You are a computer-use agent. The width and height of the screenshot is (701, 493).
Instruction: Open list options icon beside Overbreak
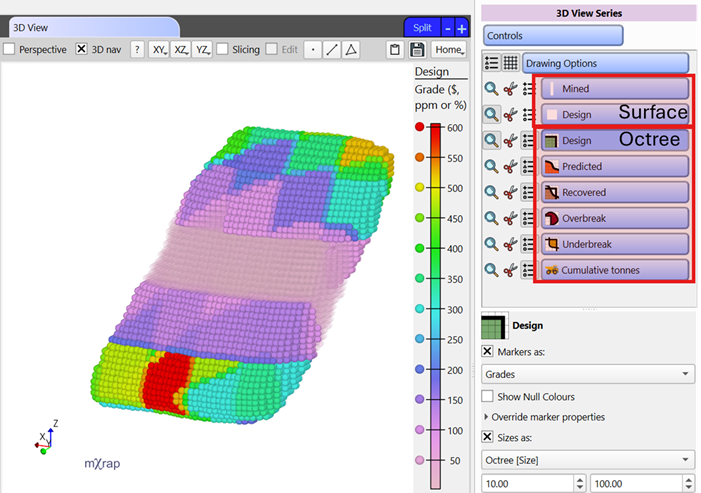pos(528,218)
